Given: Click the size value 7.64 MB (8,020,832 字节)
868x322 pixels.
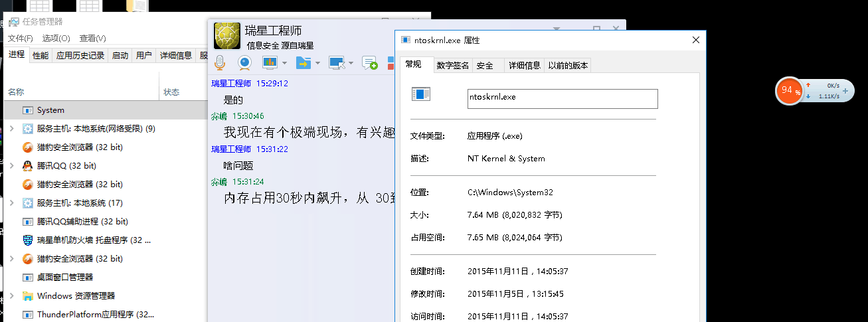Looking at the screenshot, I should [515, 215].
